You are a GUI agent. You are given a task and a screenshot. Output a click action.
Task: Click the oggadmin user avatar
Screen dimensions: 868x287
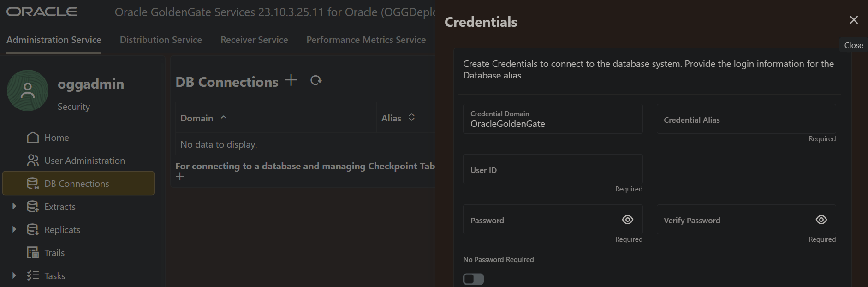click(x=28, y=90)
